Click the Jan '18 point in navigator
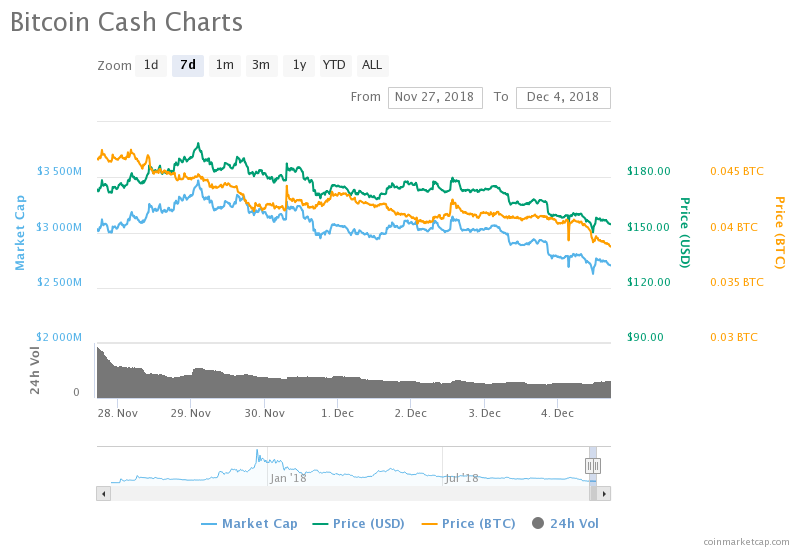 (x=288, y=478)
